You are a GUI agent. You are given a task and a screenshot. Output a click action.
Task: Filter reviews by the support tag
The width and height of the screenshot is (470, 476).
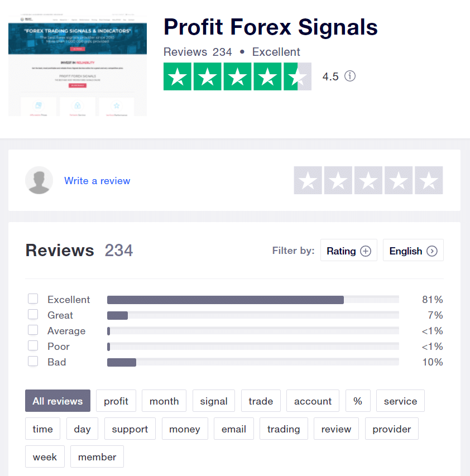130,429
